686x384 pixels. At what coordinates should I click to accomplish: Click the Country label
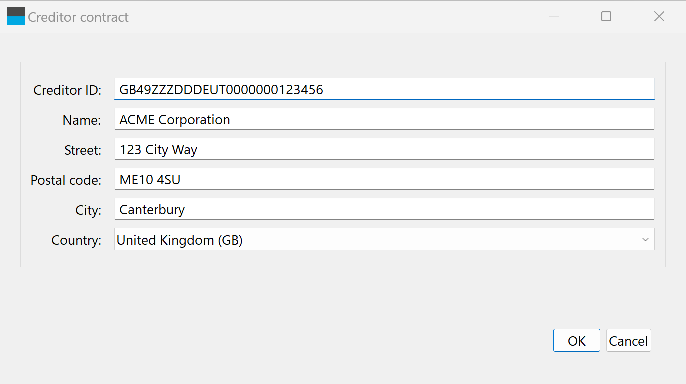(76, 241)
